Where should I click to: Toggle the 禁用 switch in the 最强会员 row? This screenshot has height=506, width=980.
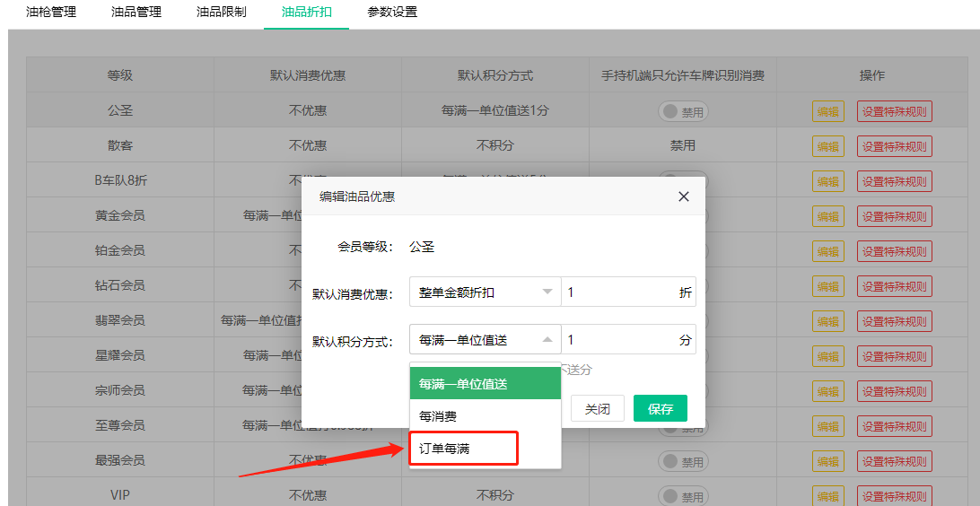click(x=682, y=461)
